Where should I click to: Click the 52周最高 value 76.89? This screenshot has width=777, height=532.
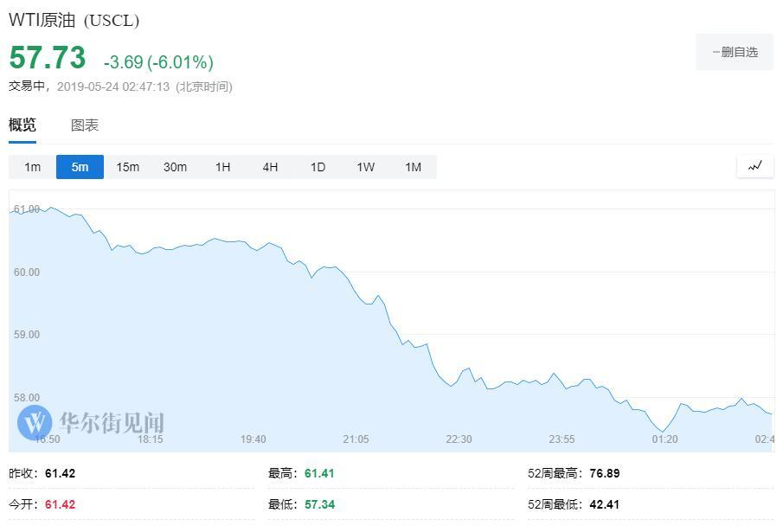click(x=604, y=473)
